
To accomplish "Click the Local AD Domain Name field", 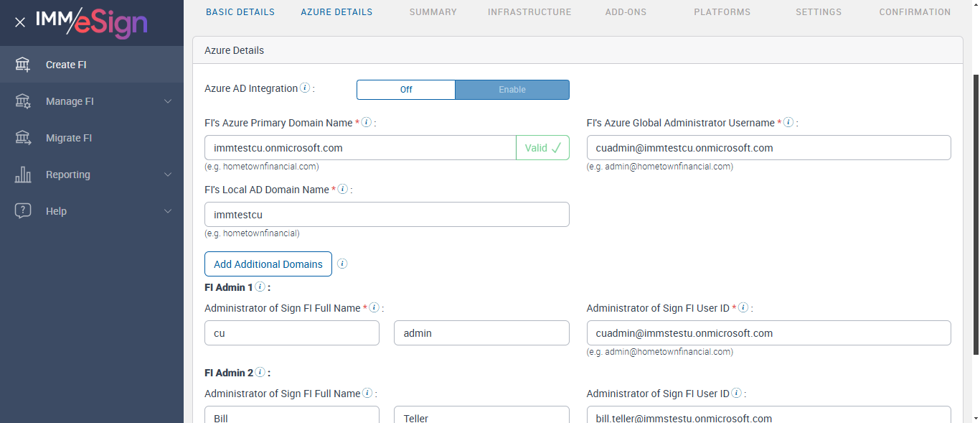I will click(x=387, y=215).
